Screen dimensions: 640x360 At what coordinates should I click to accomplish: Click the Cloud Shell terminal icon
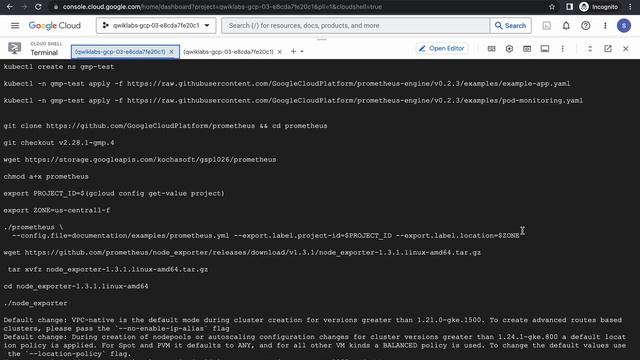pyautogui.click(x=15, y=48)
